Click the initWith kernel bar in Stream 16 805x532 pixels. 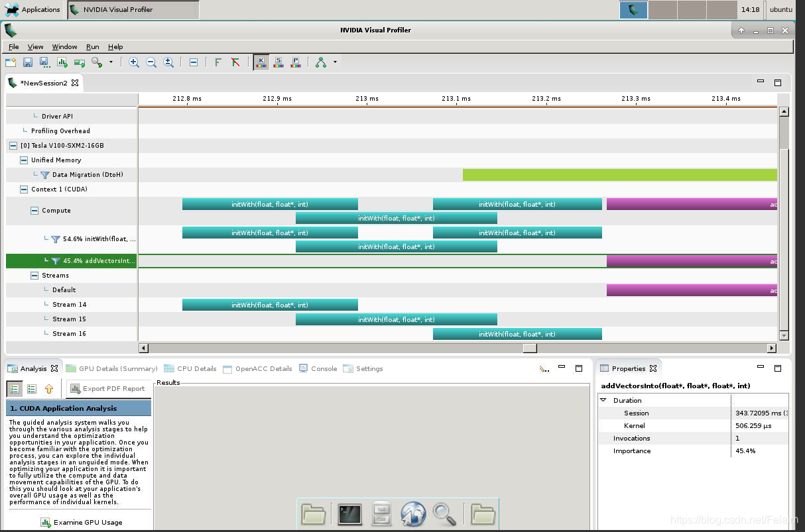pyautogui.click(x=517, y=334)
